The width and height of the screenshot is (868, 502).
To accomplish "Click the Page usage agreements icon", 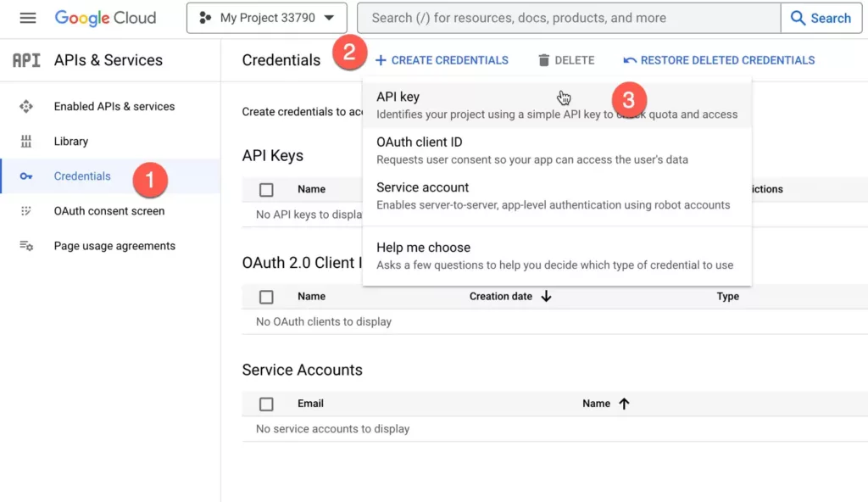I will [26, 246].
